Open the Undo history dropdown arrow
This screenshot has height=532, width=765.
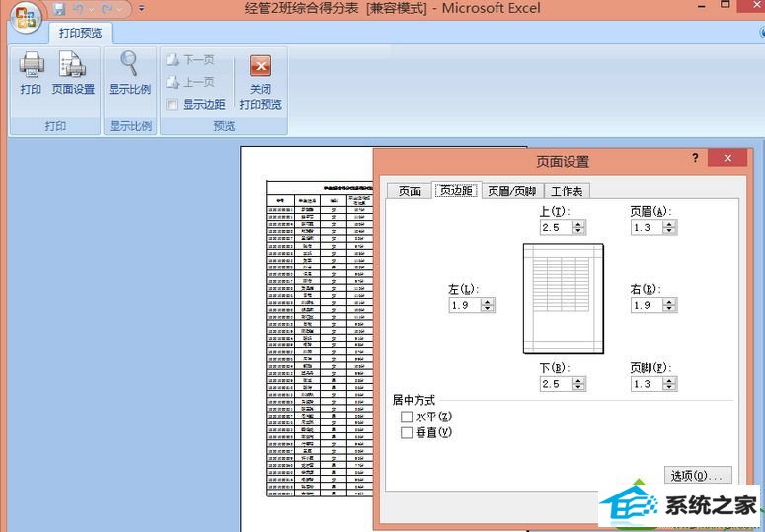point(91,9)
